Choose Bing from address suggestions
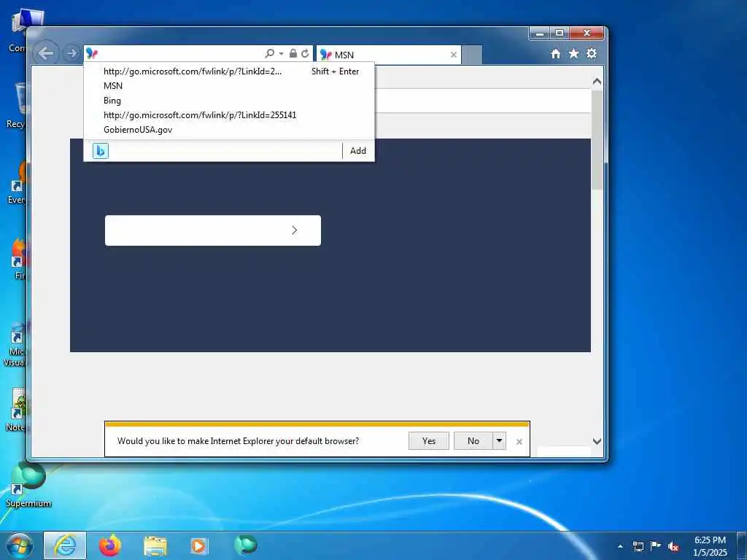The image size is (747, 560). (228, 101)
